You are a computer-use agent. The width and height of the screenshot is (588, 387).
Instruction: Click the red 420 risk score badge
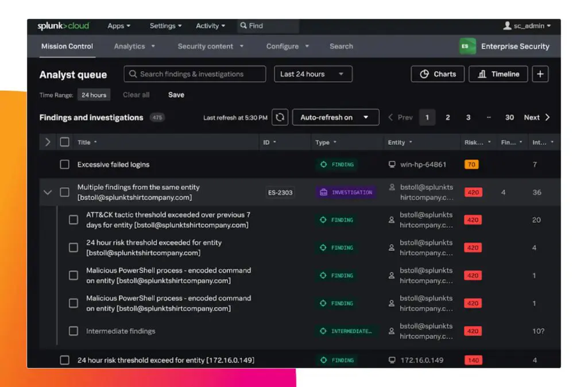(473, 192)
